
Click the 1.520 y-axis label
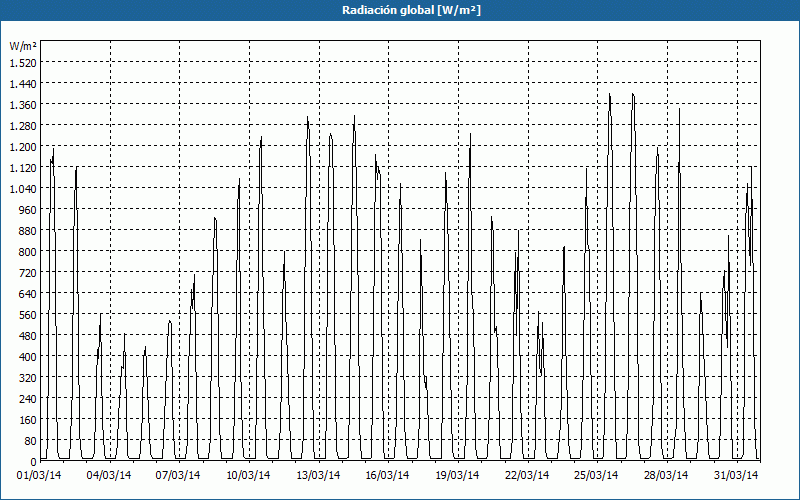(23, 62)
